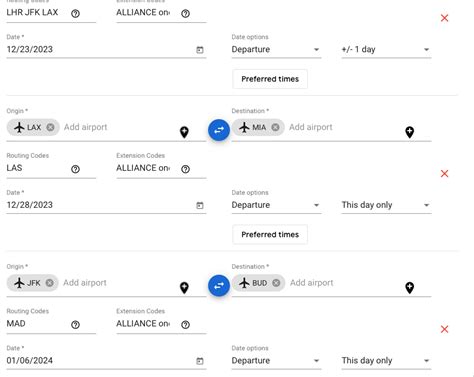Open calendar picker for 12/28/2023 date
Screen dimensions: 474x377
(x=200, y=205)
